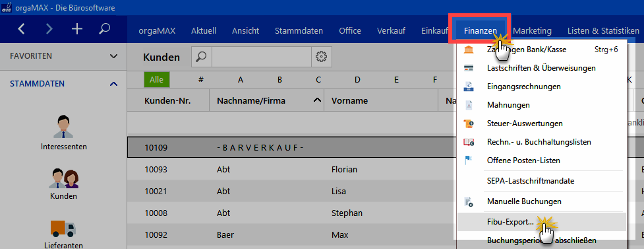The width and height of the screenshot is (644, 249).
Task: Click the Steuer-Auswertungen icon
Action: [x=468, y=124]
